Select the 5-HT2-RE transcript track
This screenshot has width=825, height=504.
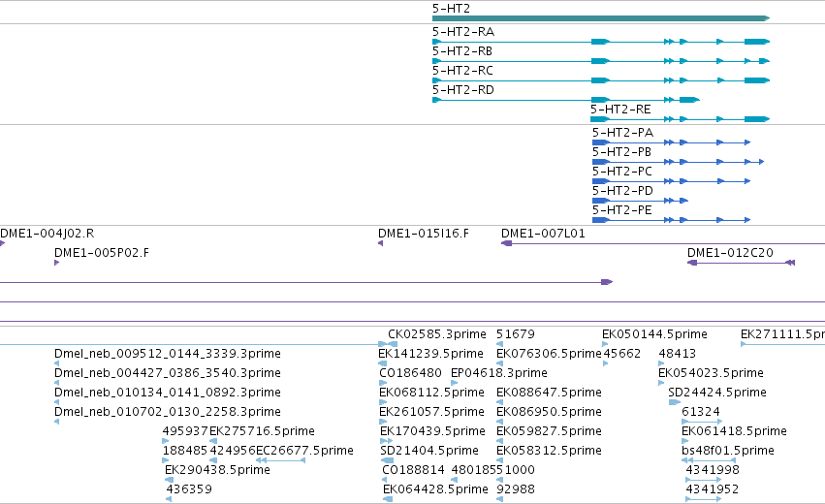click(680, 119)
